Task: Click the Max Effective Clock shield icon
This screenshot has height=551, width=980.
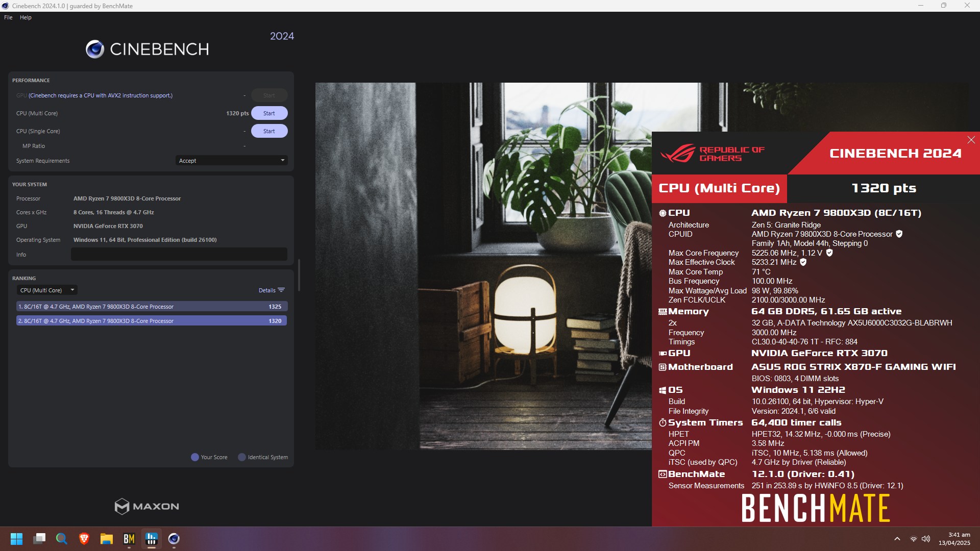Action: (x=803, y=262)
